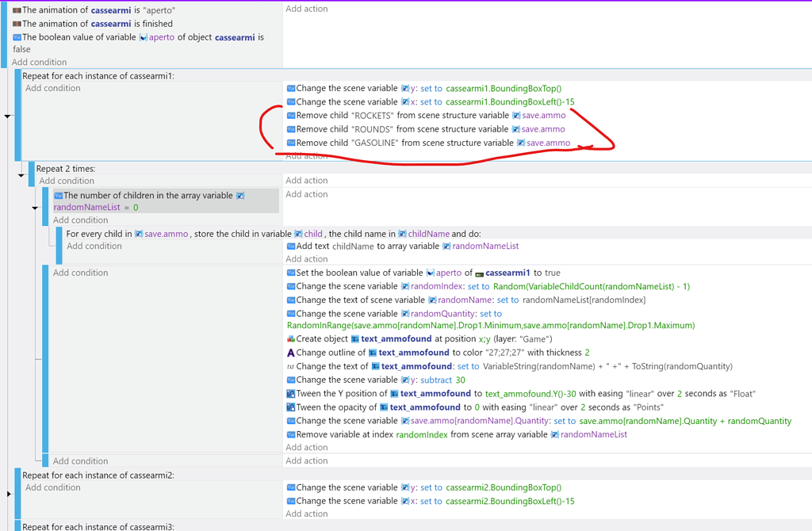Viewport: 812px width, 531px height.
Task: Click "false" in the aperto boolean condition
Action: click(x=21, y=49)
